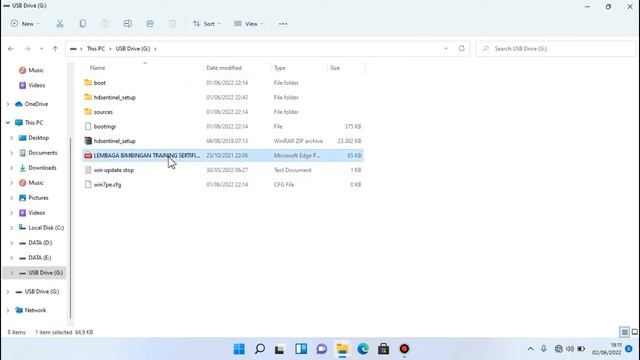Collapse This PC in navigation pane
Screen dimensions: 640x360
[8, 122]
